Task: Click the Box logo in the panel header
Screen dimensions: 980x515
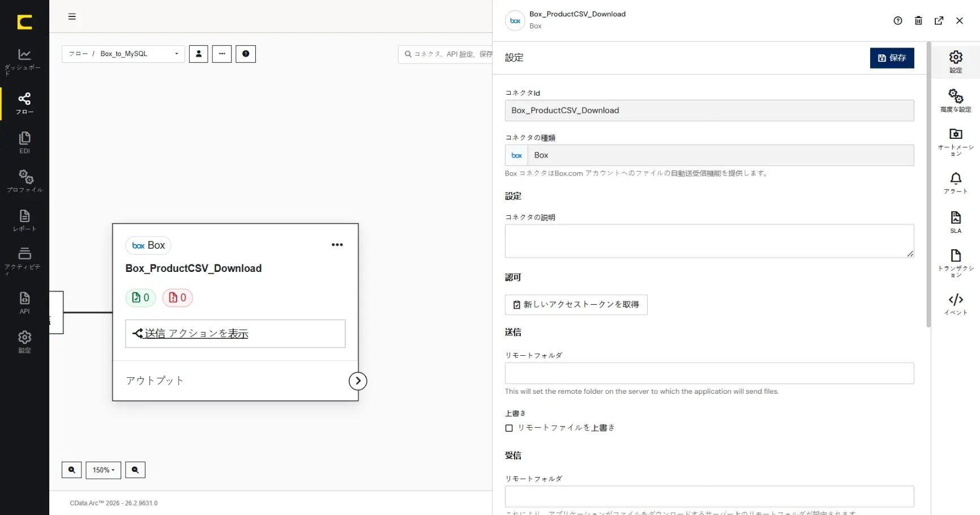Action: 515,21
